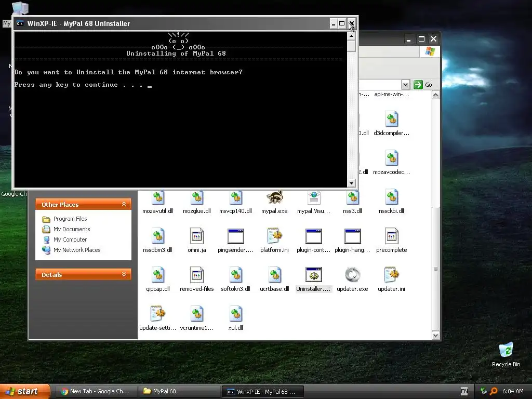The image size is (532, 399).
Task: Click the console window scroll up arrow
Action: point(352,36)
